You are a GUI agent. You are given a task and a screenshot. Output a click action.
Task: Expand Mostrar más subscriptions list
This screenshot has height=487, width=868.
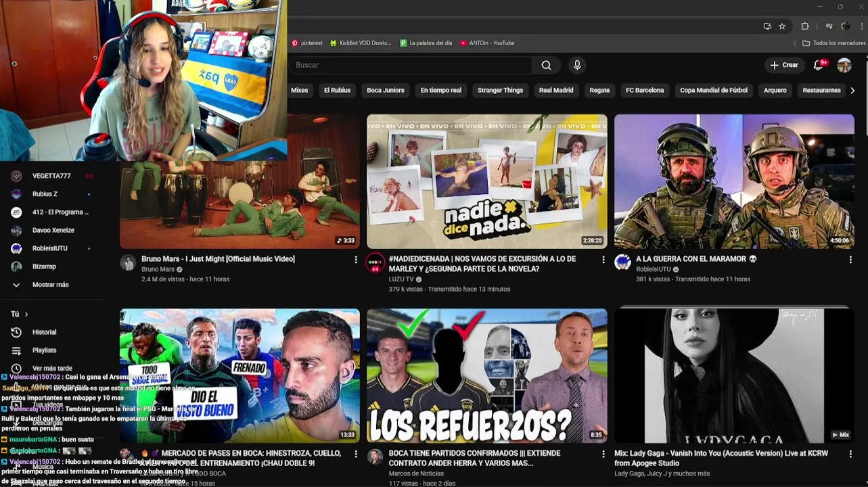tap(51, 285)
